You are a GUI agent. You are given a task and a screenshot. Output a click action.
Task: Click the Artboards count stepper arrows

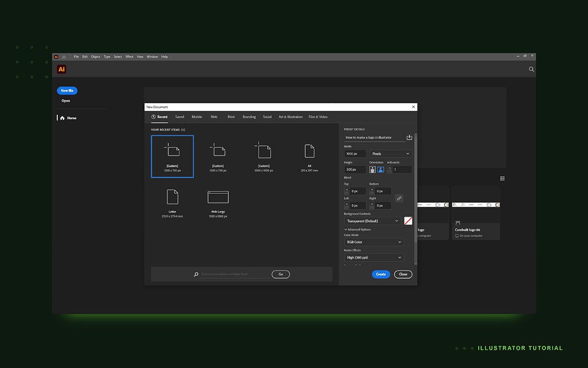pyautogui.click(x=390, y=169)
